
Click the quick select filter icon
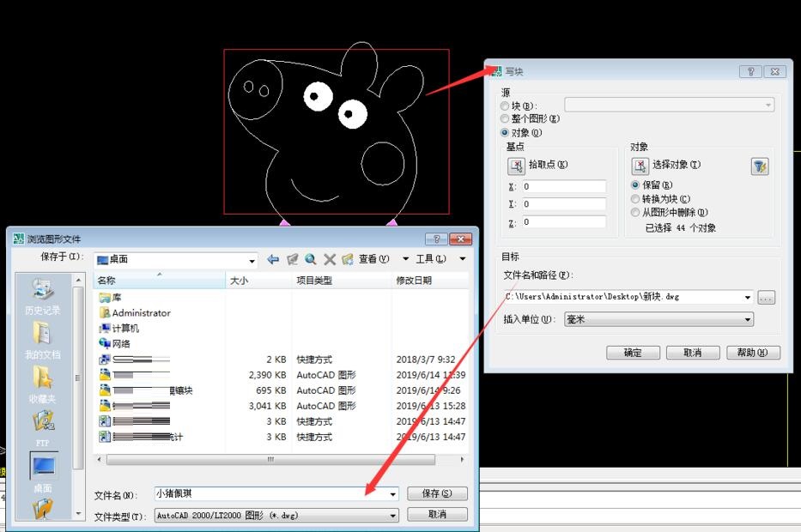click(760, 166)
